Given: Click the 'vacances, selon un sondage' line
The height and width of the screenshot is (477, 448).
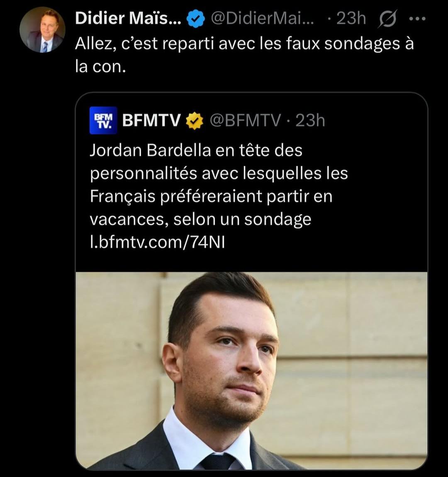Looking at the screenshot, I should pyautogui.click(x=201, y=220).
